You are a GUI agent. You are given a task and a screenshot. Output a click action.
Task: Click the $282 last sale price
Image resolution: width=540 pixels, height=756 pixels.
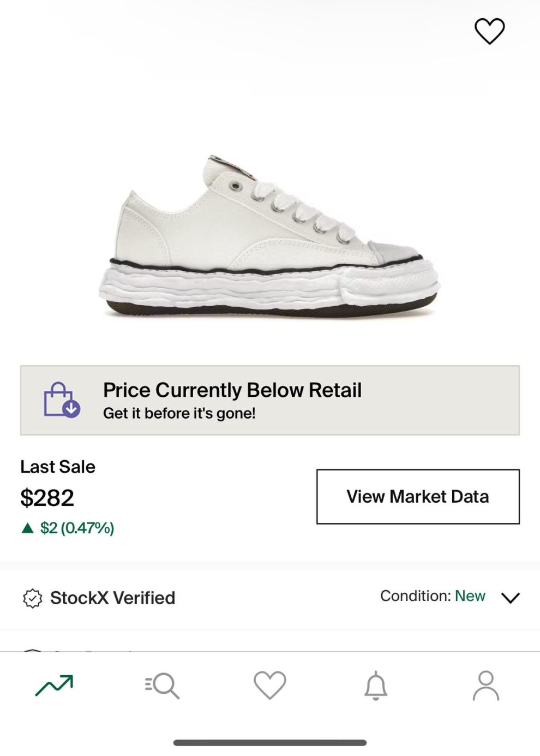tap(47, 498)
